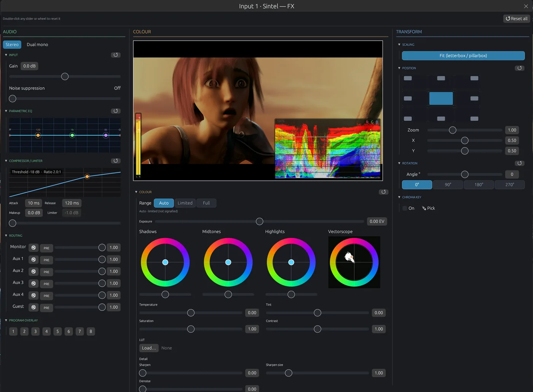Reset the Compressor / Limiter section
533x392 pixels.
coord(116,161)
